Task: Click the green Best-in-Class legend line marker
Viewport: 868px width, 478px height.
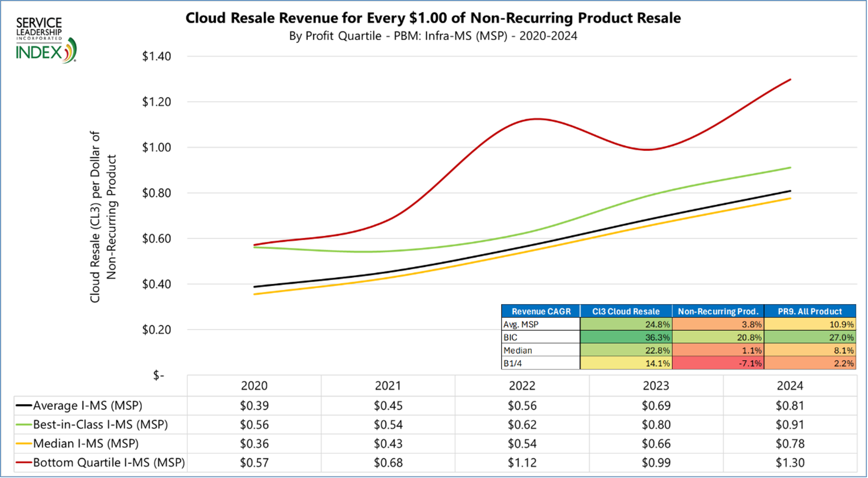Action: (24, 424)
